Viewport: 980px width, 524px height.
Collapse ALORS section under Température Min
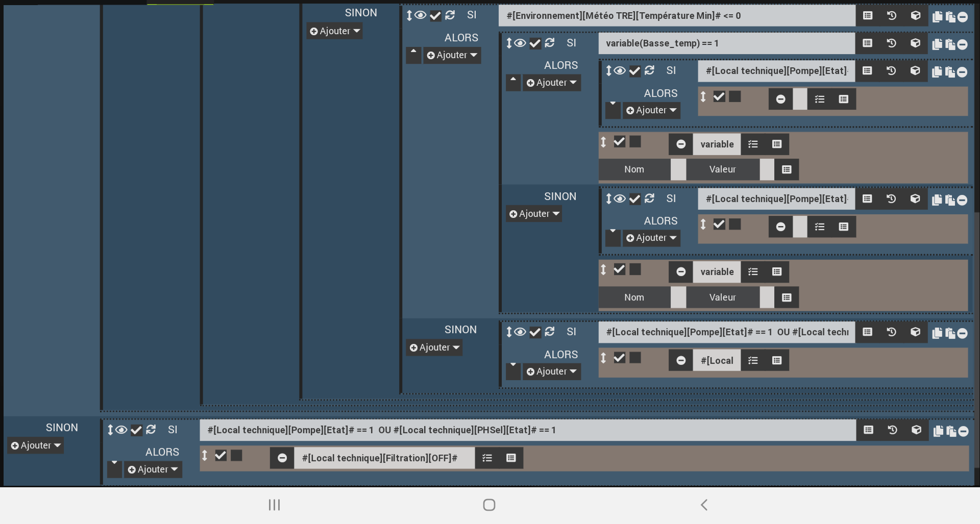[413, 55]
